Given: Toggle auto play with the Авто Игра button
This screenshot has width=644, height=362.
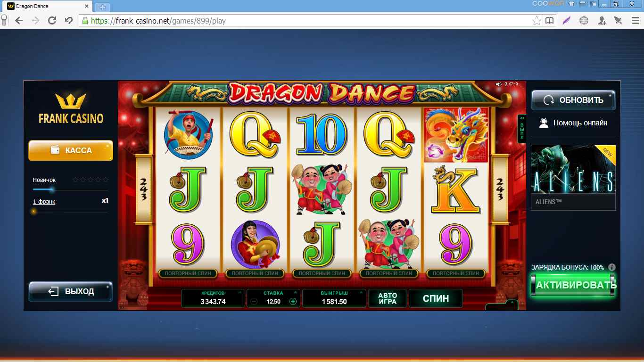Looking at the screenshot, I should click(x=388, y=298).
